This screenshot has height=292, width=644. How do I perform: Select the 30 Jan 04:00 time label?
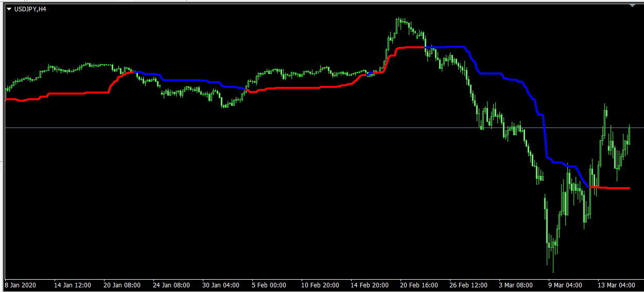click(221, 285)
